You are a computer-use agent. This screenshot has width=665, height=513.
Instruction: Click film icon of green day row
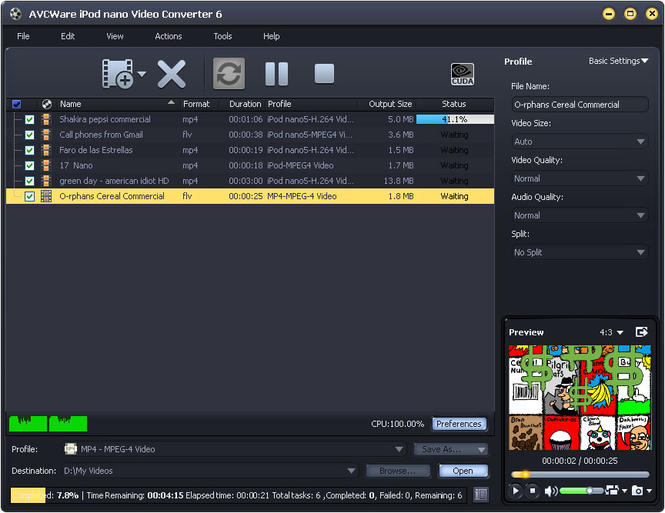[x=46, y=181]
